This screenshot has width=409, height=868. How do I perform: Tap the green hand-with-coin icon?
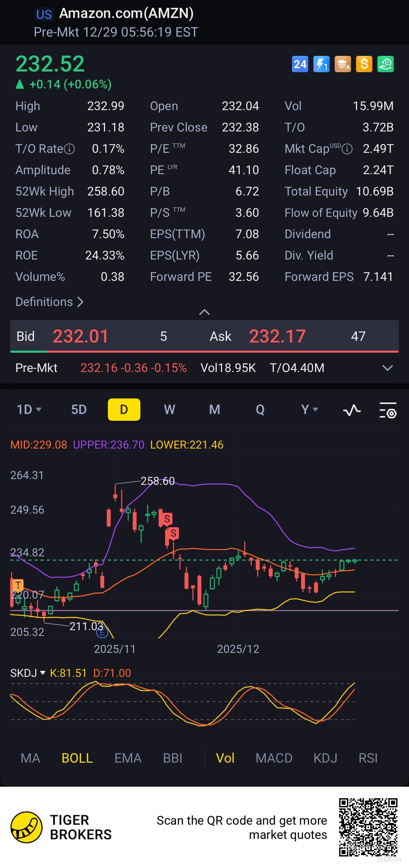pos(386,64)
